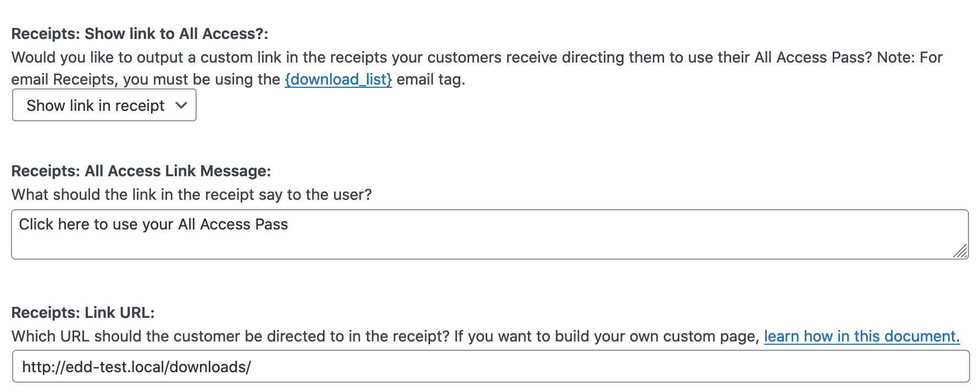The width and height of the screenshot is (980, 392).
Task: Click the "Receipts: All Access Link Message" heading
Action: click(141, 171)
